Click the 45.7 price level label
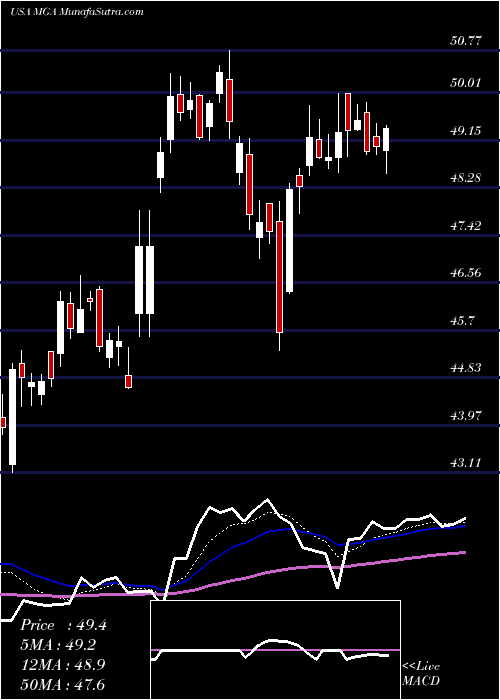Image resolution: width=500 pixels, height=700 pixels. [x=463, y=321]
